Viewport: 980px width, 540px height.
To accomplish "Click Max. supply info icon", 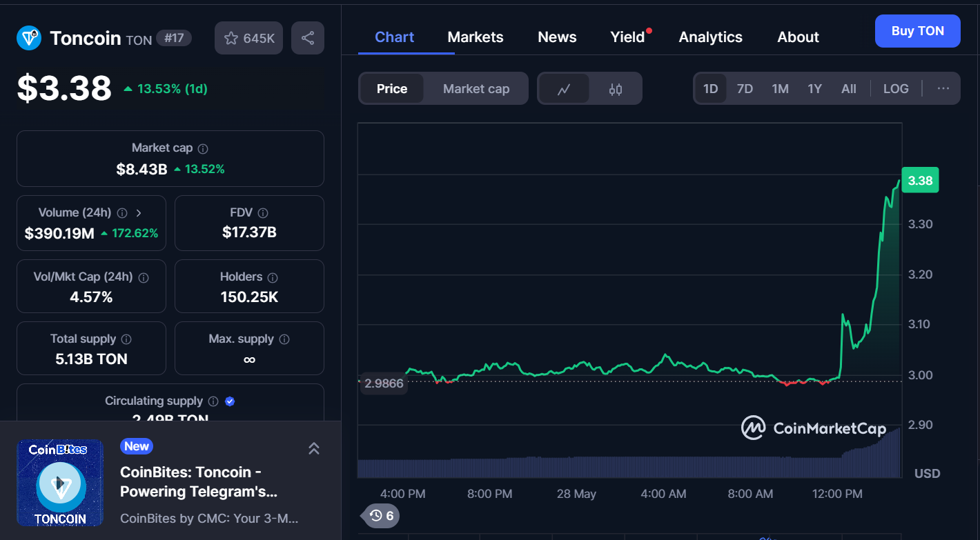I will (284, 339).
